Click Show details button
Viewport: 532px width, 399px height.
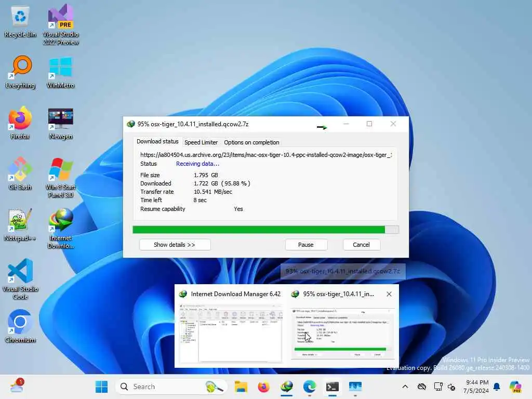[x=175, y=245]
